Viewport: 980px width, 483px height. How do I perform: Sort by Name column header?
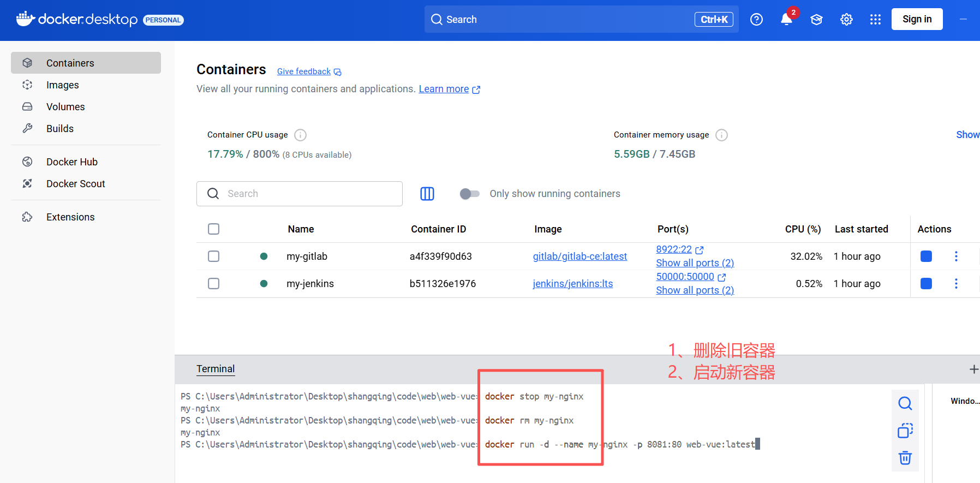point(301,229)
